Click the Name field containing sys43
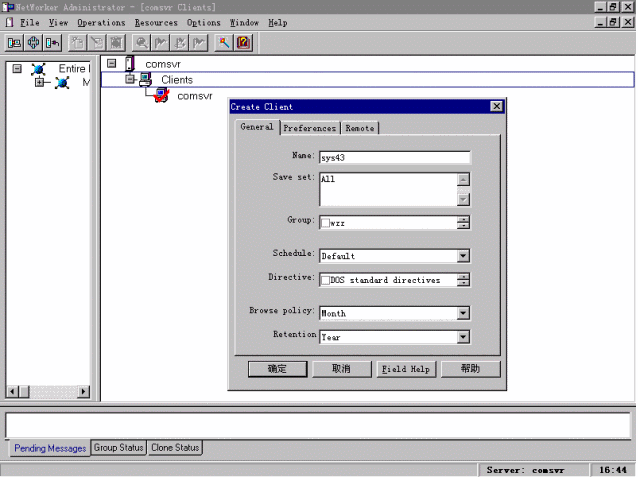Viewport: 638px width, 477px height. tap(394, 157)
